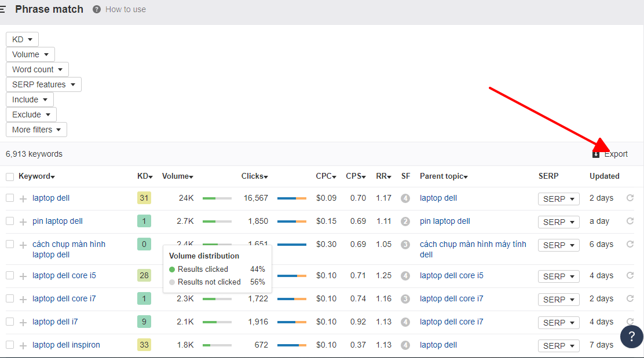The height and width of the screenshot is (358, 644).
Task: Refresh the 'laptop dell' row data
Action: [x=630, y=198]
